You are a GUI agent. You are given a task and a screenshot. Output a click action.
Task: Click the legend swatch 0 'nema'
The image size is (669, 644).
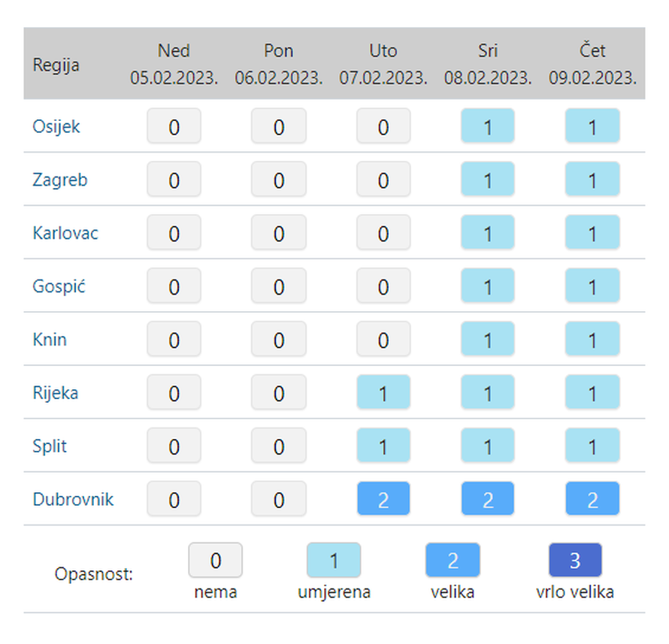215,560
